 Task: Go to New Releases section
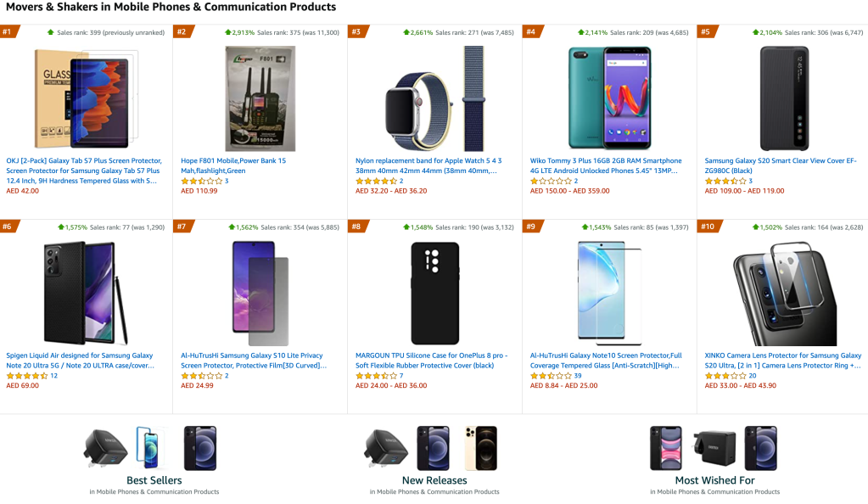(434, 480)
